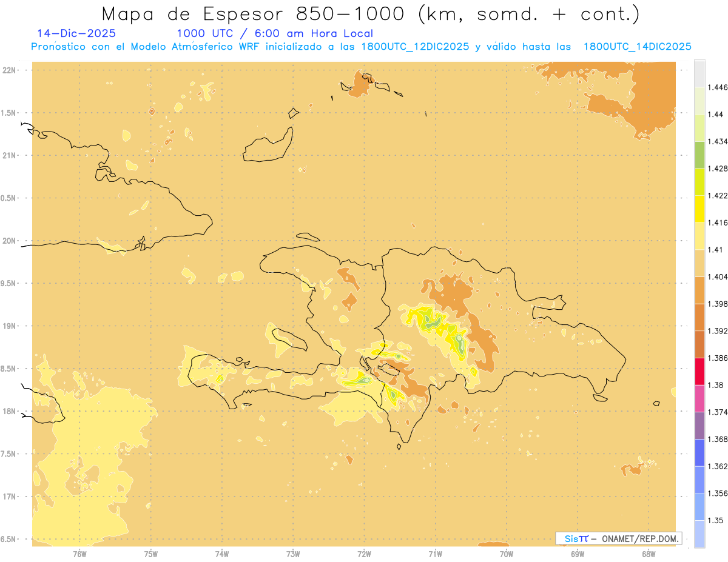Click the 'ONAMET/REP.DOM.' credit label
The width and height of the screenshot is (728, 562).
[641, 538]
